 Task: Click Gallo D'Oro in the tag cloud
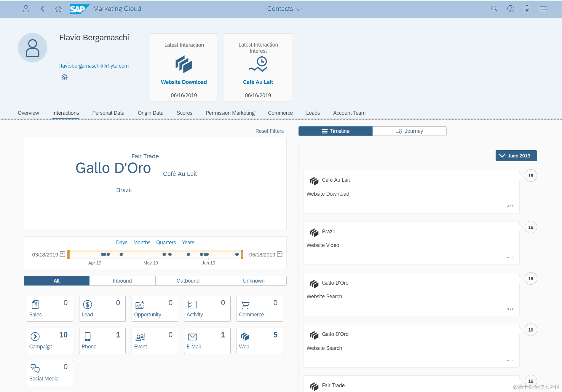tap(113, 168)
